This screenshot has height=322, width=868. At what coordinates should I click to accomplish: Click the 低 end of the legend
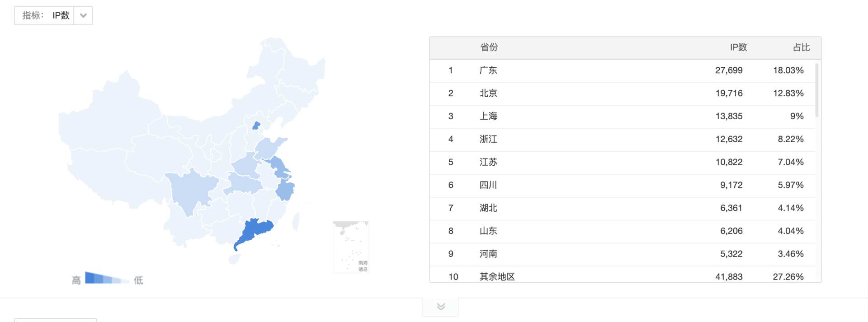coord(139,279)
